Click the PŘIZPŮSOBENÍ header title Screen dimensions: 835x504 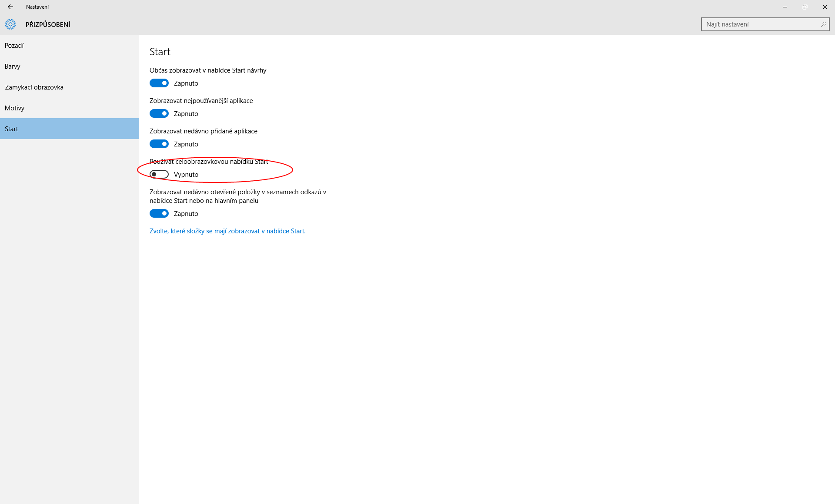pos(48,25)
